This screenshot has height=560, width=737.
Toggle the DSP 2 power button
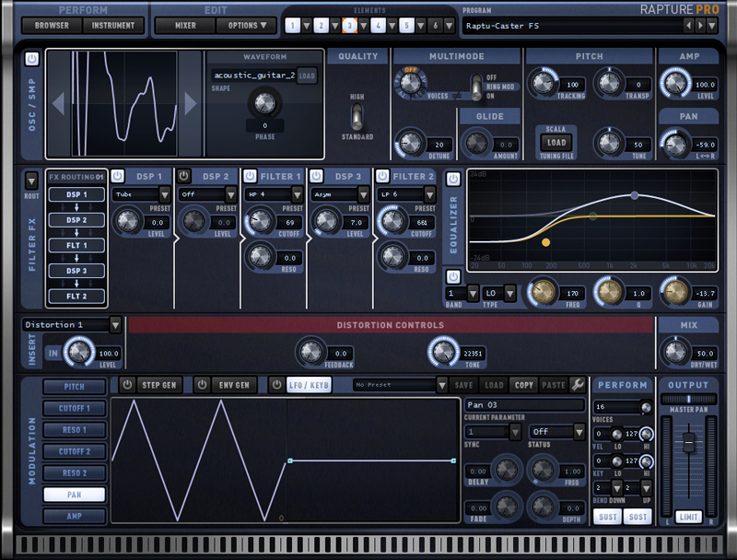183,176
